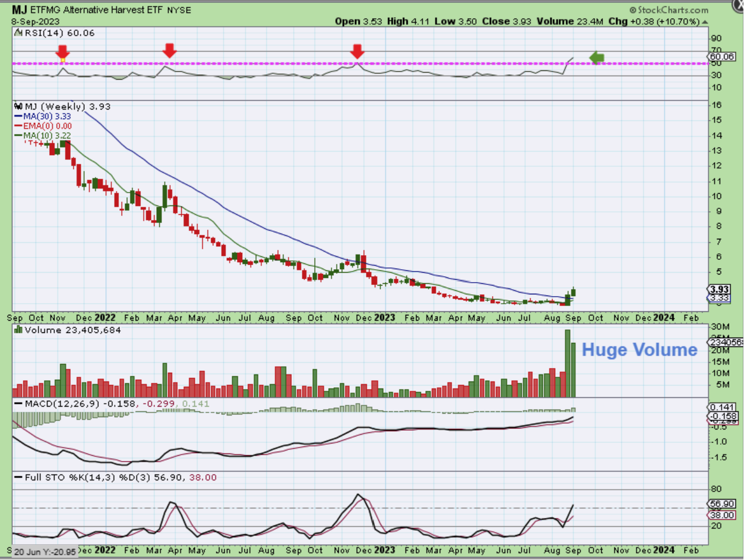This screenshot has height=560, width=744.
Task: Click the High 4.11 value
Action: point(408,21)
